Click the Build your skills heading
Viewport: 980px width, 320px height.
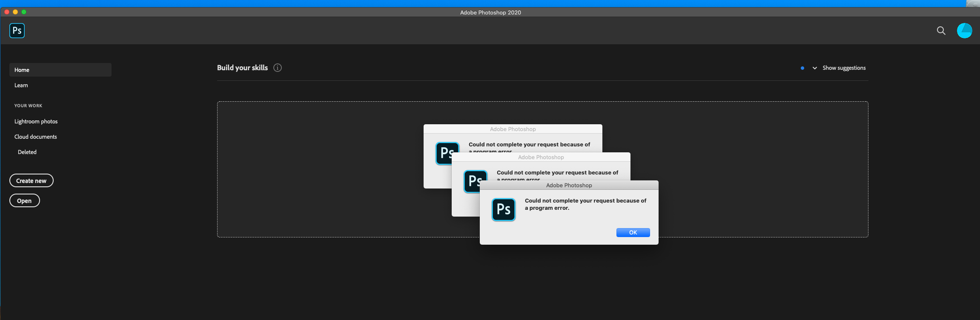[x=242, y=68]
